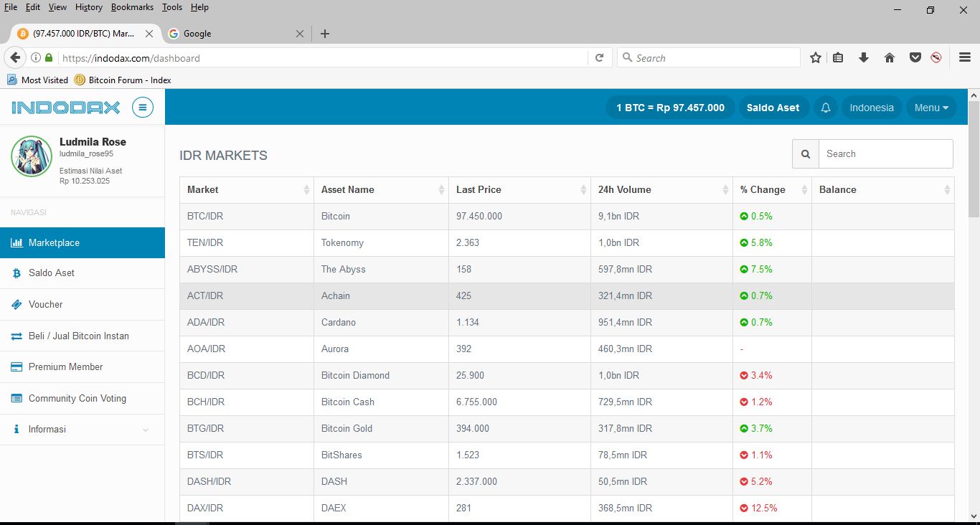Open the notifications bell
Screen dimensions: 980x525
[826, 108]
